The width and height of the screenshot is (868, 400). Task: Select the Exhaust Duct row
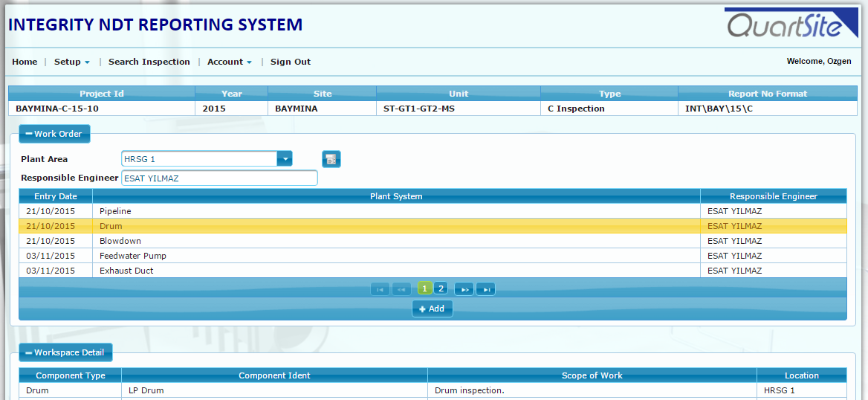click(x=433, y=271)
